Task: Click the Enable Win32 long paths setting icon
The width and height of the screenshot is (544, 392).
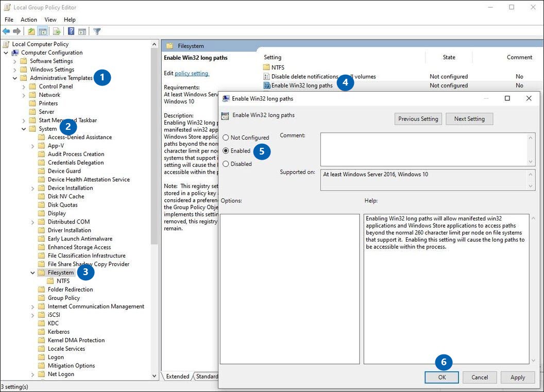Action: 267,86
